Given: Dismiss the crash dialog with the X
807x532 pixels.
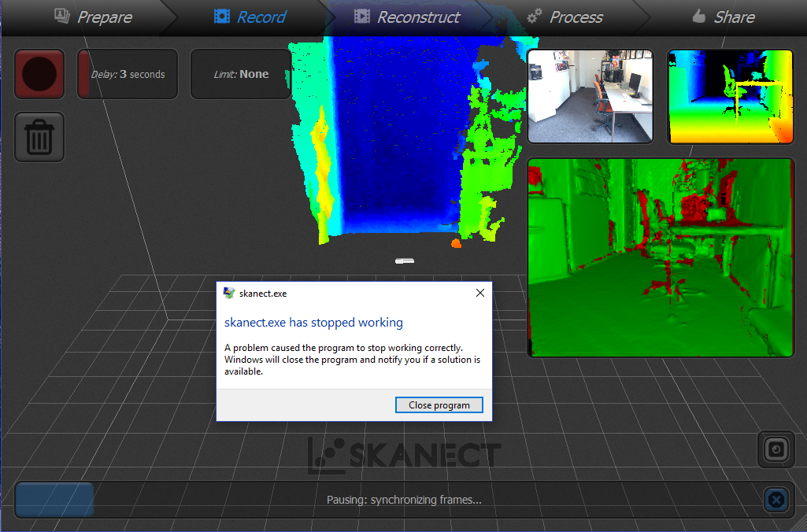Looking at the screenshot, I should pos(479,292).
